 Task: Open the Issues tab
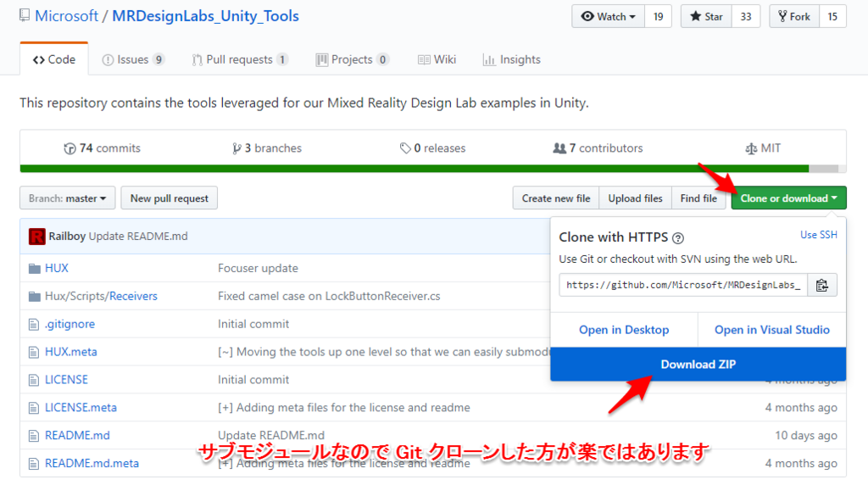click(x=133, y=59)
